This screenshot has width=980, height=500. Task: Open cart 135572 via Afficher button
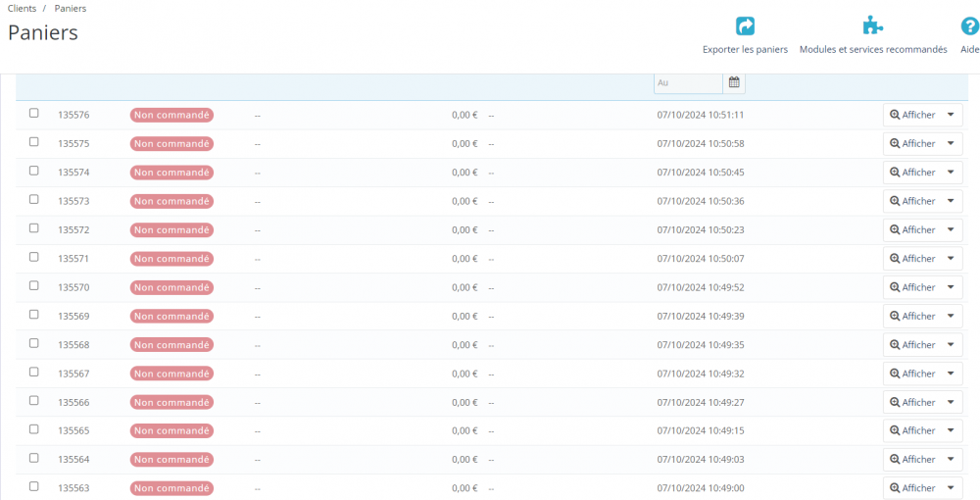(912, 230)
